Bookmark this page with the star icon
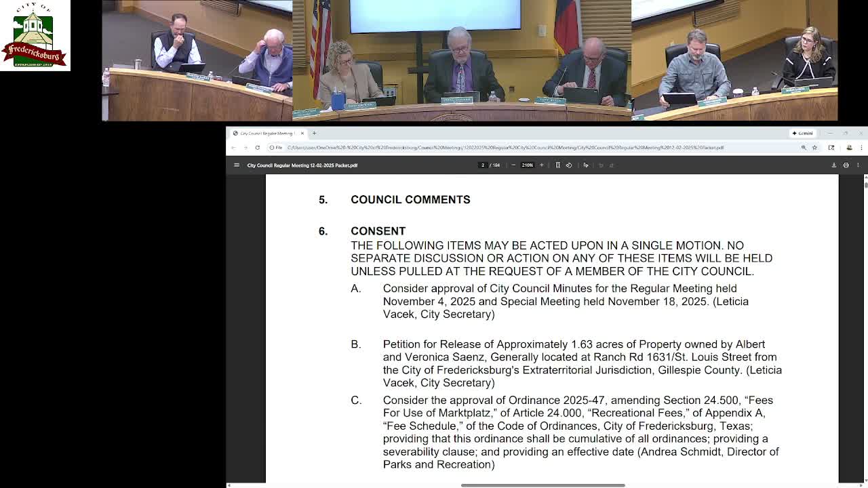868x488 pixels. point(814,147)
